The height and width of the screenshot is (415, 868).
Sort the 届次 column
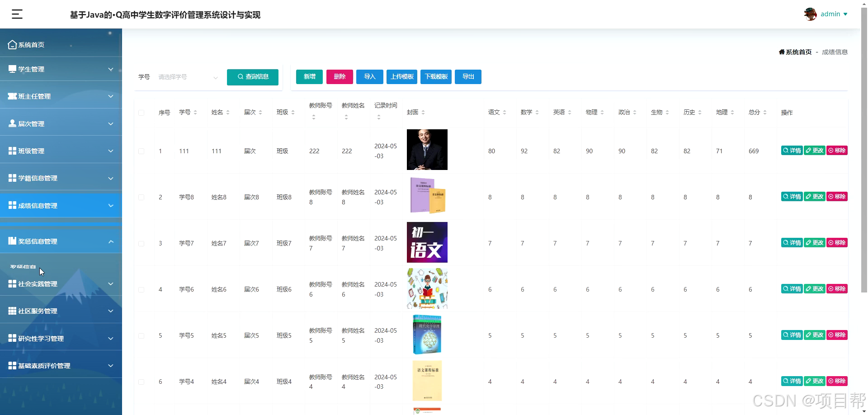pos(260,113)
